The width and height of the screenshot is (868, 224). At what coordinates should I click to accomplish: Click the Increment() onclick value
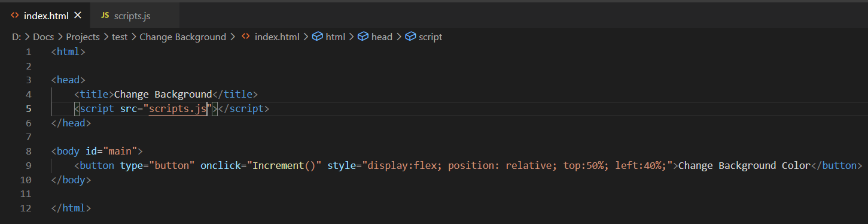(x=287, y=166)
